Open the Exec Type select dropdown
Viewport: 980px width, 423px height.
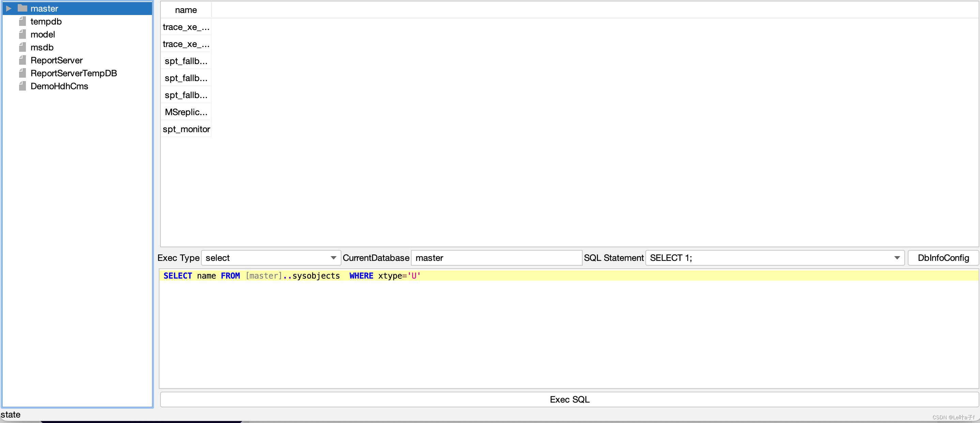tap(271, 257)
